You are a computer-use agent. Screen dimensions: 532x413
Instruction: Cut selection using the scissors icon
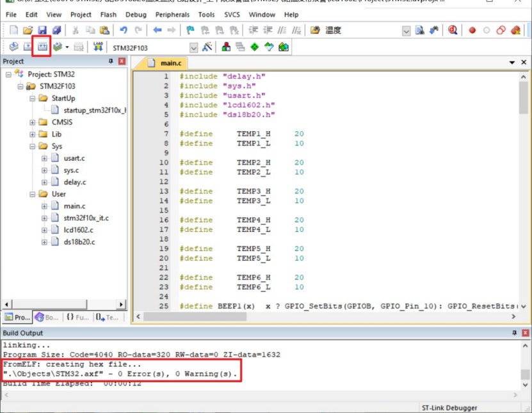pyautogui.click(x=76, y=30)
